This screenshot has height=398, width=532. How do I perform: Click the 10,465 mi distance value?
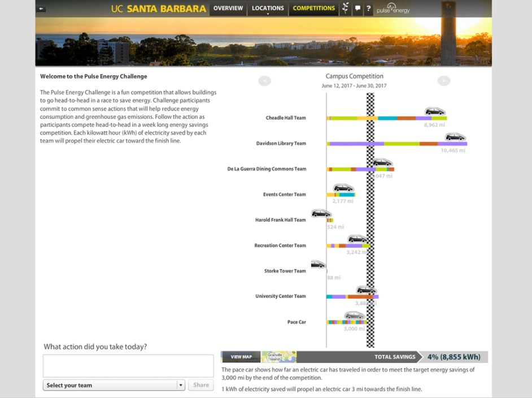click(453, 150)
